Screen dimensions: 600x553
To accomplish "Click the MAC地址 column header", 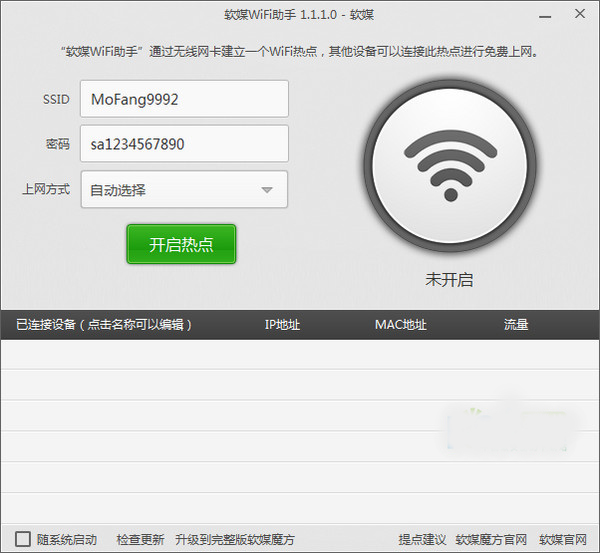I will click(x=400, y=325).
